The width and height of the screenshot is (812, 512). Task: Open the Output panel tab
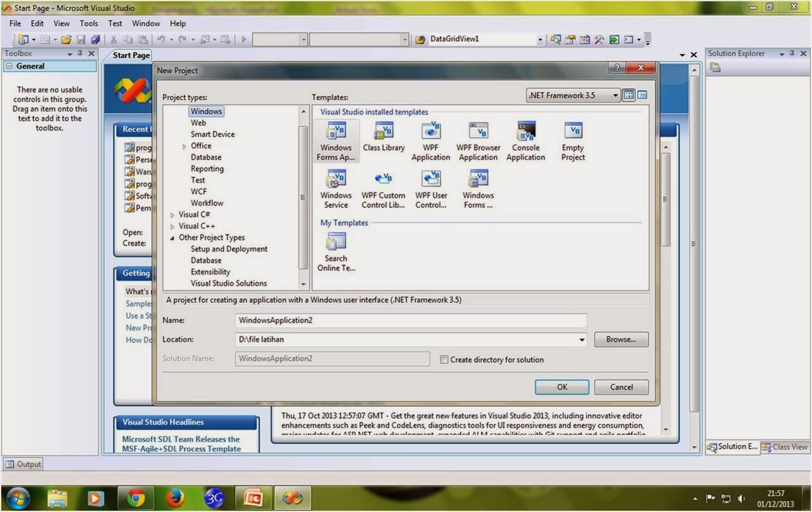(x=23, y=464)
